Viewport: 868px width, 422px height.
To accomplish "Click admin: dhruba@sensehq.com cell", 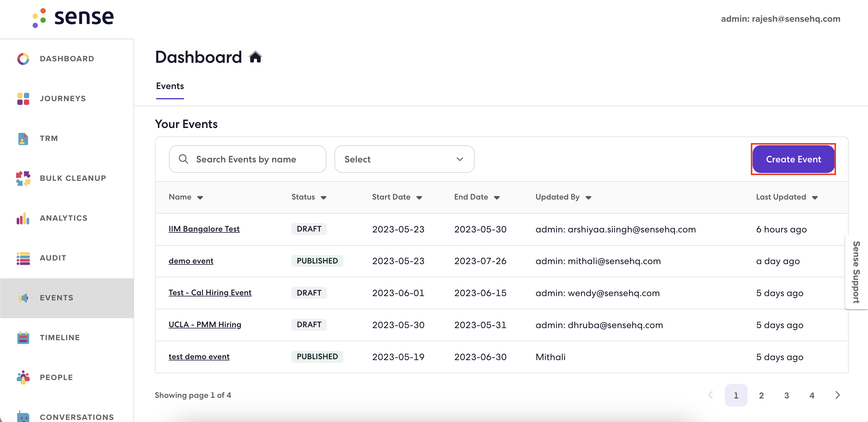I will 599,325.
